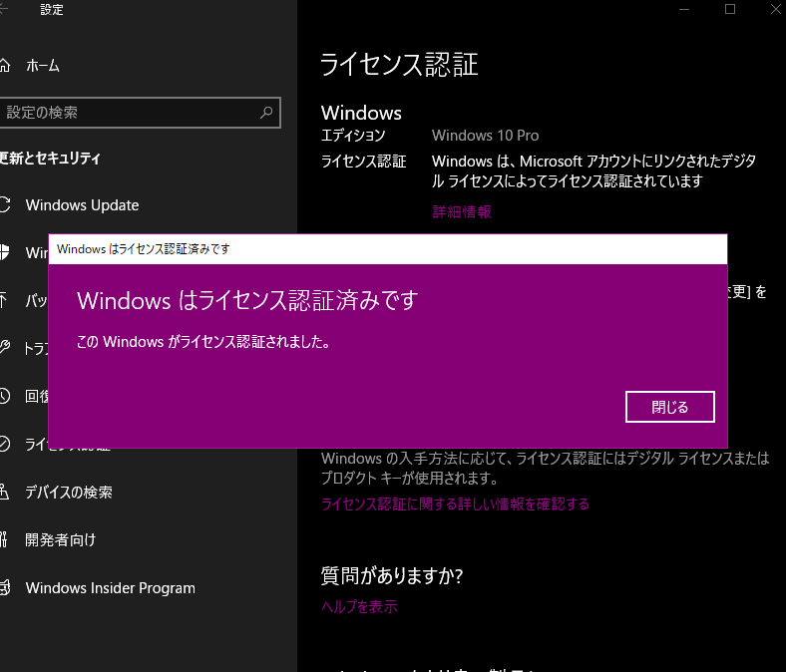Click the backup upload arrow icon
Image resolution: width=786 pixels, height=672 pixels.
3,300
